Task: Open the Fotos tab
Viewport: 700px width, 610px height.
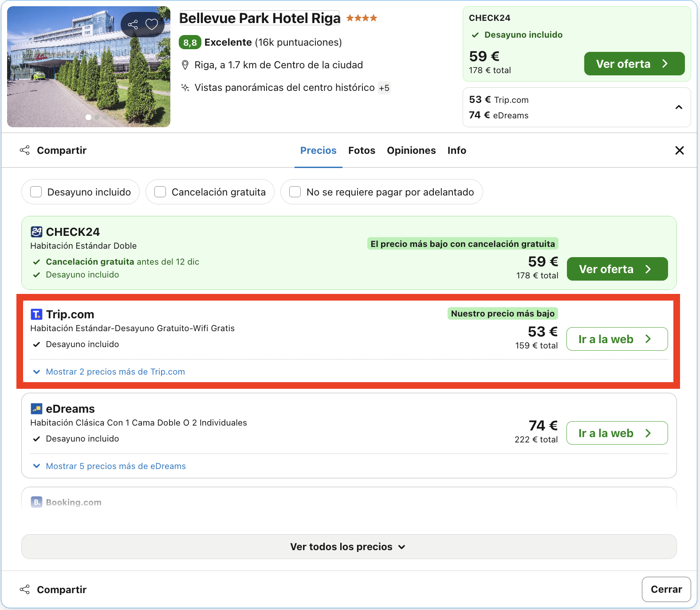Action: tap(362, 151)
